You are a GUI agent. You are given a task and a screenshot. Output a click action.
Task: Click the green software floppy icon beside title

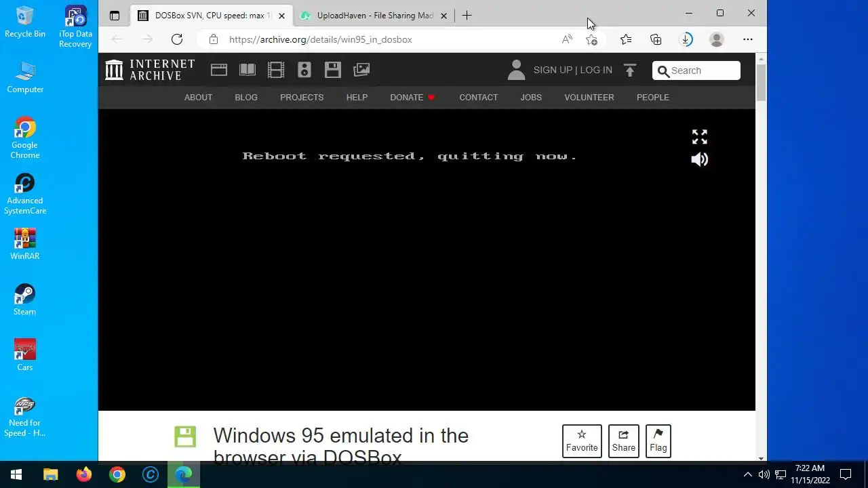coord(185,436)
